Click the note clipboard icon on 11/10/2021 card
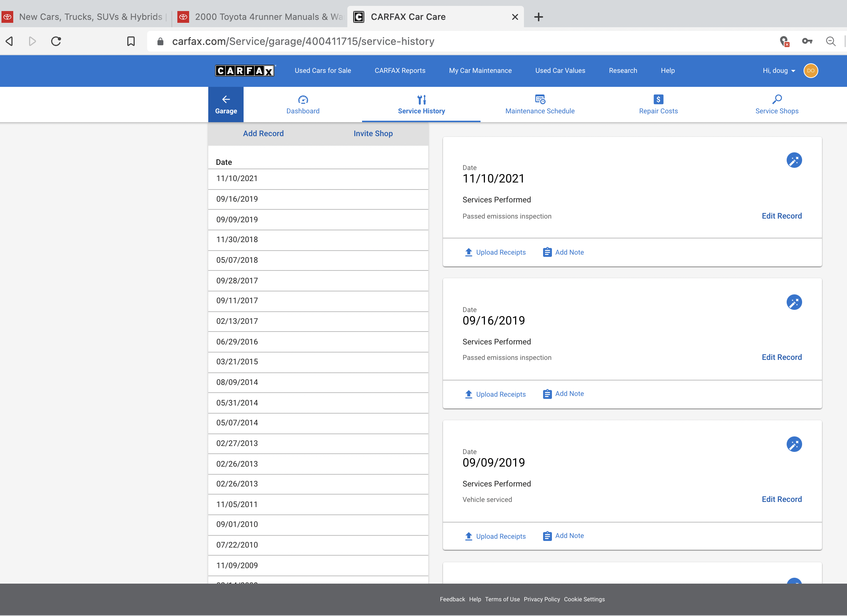Screen dimensions: 847x616 547,252
